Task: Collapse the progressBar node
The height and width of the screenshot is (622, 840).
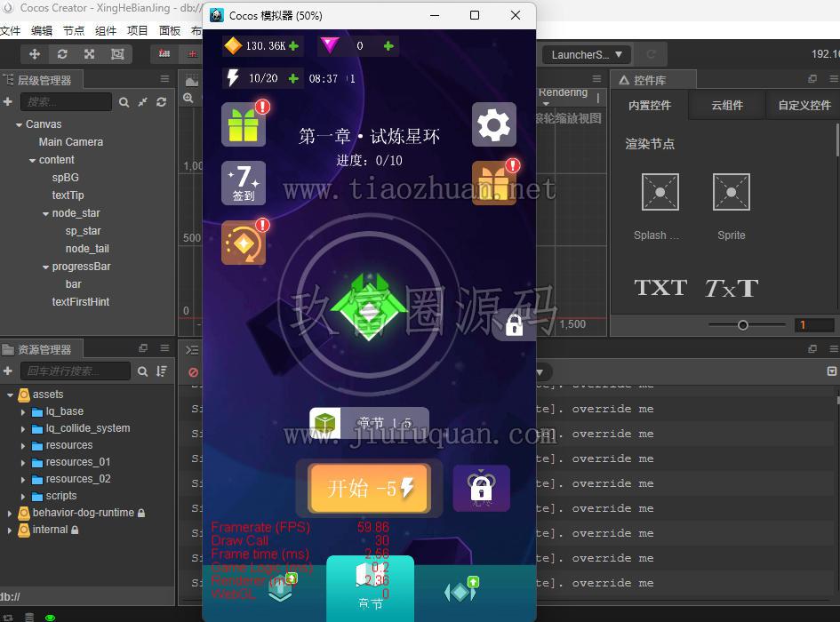Action: (46, 267)
